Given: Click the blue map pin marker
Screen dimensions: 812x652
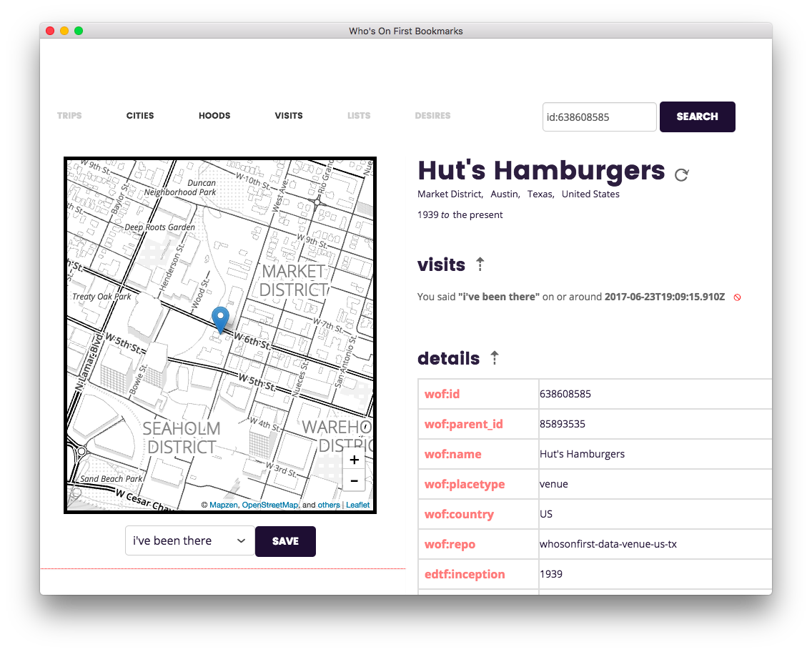Looking at the screenshot, I should tap(221, 319).
